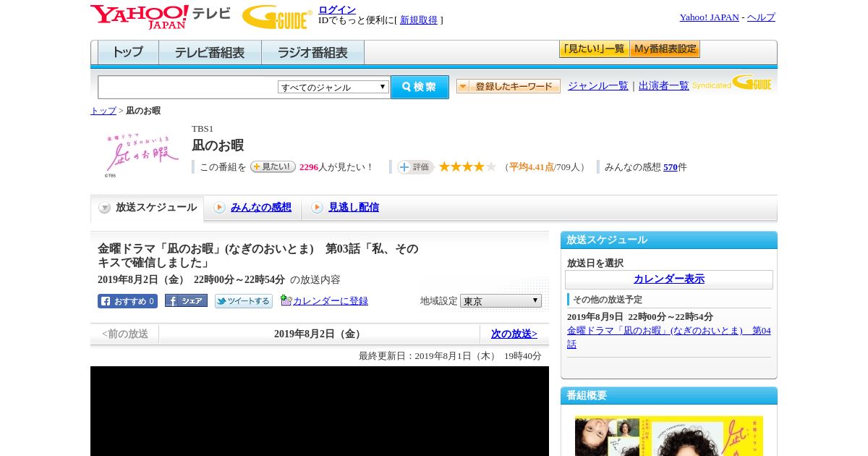Screen dimensions: 868x456
Task: Select the トップ navigation tab
Action: (128, 53)
